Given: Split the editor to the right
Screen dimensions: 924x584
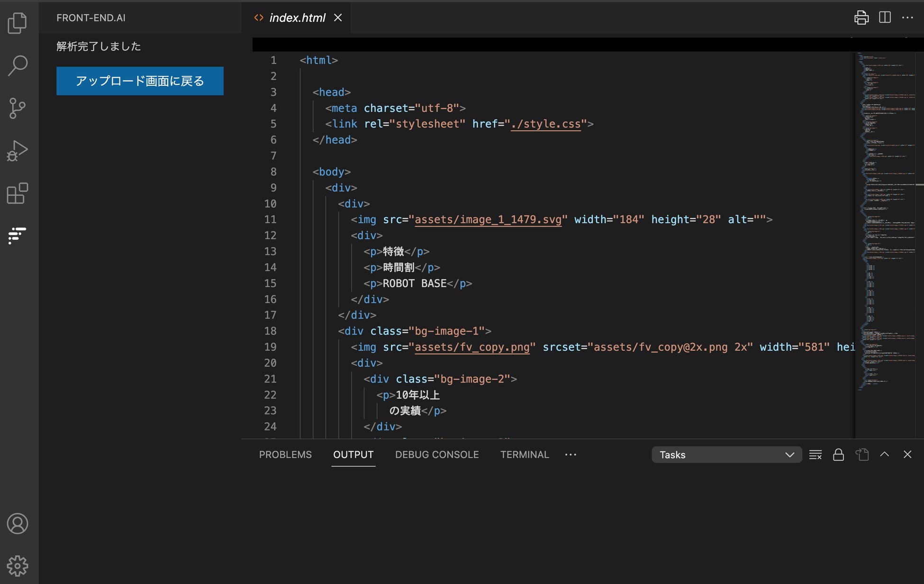Looking at the screenshot, I should click(885, 18).
